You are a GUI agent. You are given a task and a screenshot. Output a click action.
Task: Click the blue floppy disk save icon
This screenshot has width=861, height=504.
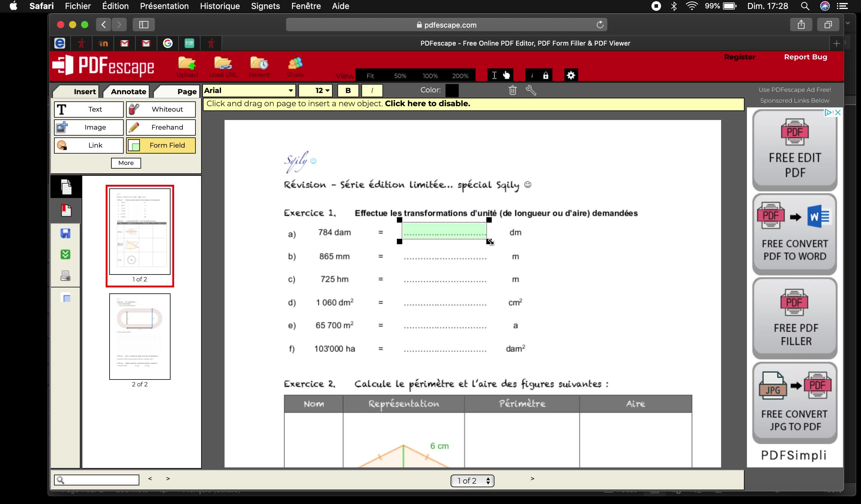pyautogui.click(x=66, y=233)
